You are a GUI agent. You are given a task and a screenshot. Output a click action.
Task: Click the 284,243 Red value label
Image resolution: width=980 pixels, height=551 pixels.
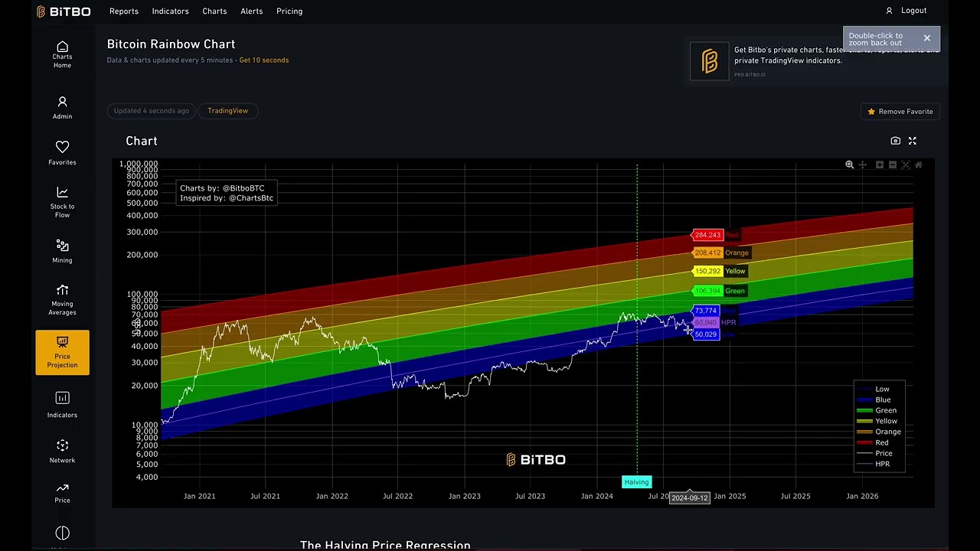coord(707,235)
